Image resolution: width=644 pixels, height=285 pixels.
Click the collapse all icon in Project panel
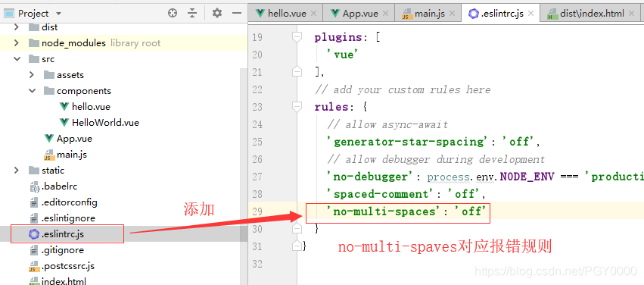(x=192, y=13)
